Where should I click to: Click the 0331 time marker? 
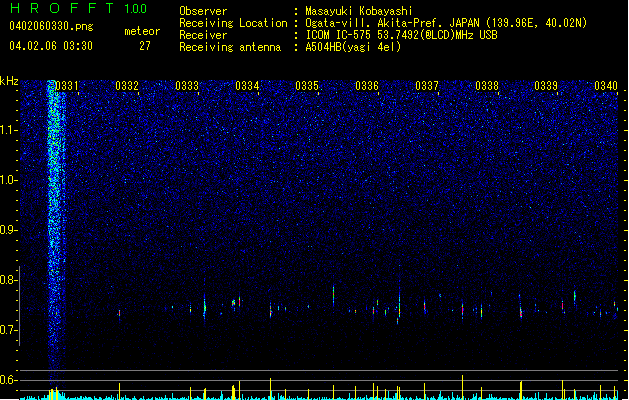[67, 86]
